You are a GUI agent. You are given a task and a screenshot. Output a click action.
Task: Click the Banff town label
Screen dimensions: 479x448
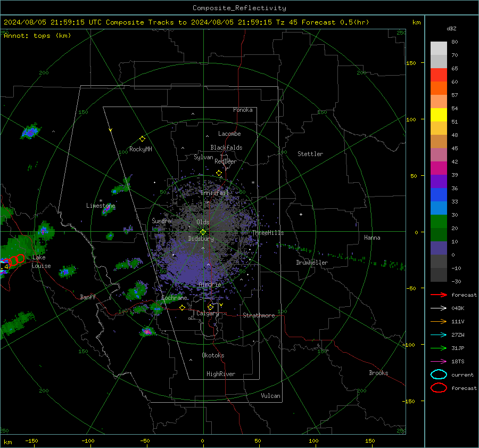[x=88, y=297]
